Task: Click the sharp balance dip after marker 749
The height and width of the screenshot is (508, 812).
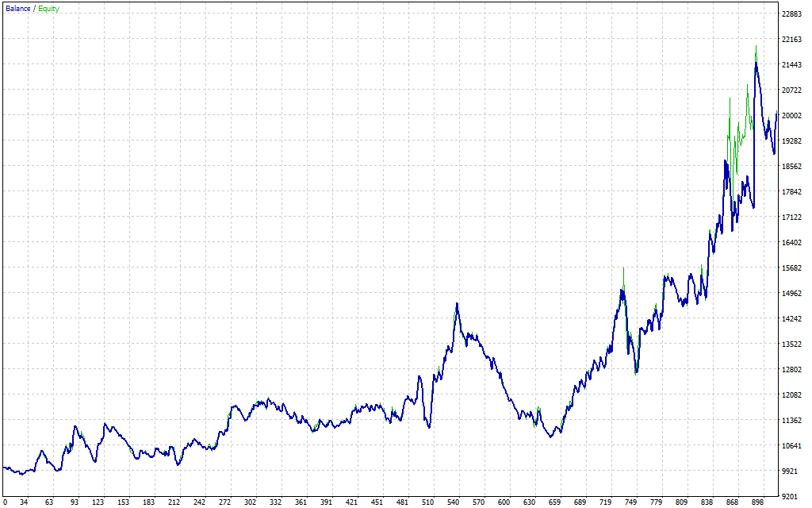Action: tap(636, 372)
